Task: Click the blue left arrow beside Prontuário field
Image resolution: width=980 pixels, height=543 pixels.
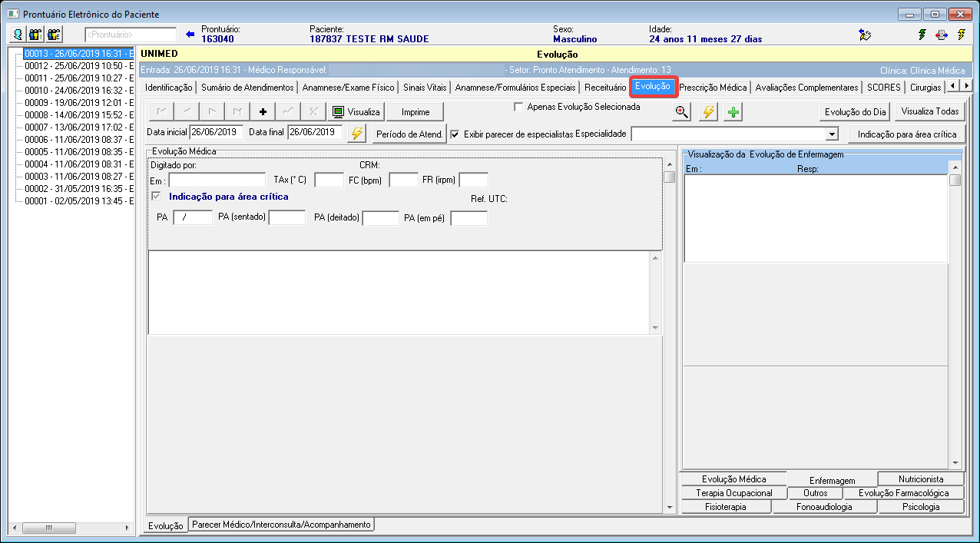Action: click(x=191, y=34)
